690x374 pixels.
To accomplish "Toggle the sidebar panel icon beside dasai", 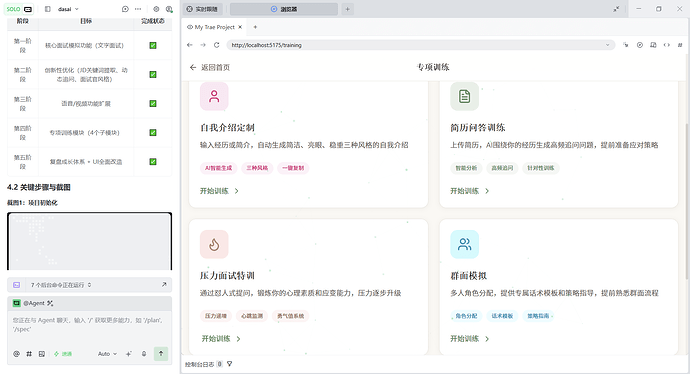I will (48, 9).
